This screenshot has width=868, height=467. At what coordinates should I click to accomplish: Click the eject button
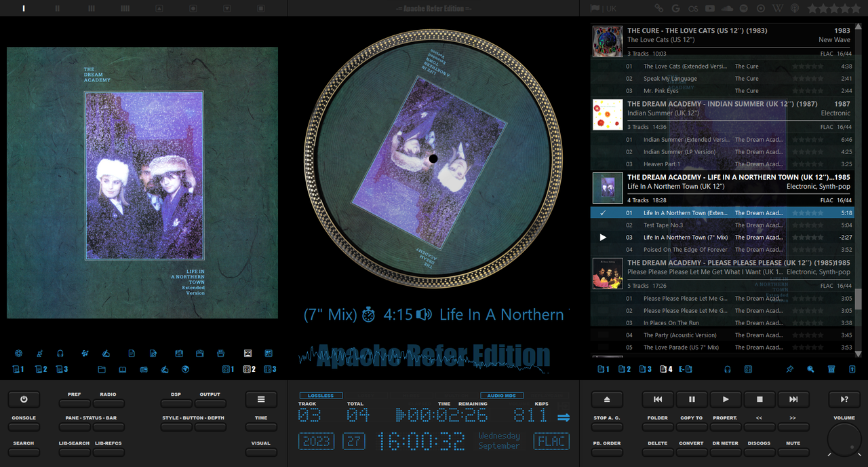pos(607,399)
